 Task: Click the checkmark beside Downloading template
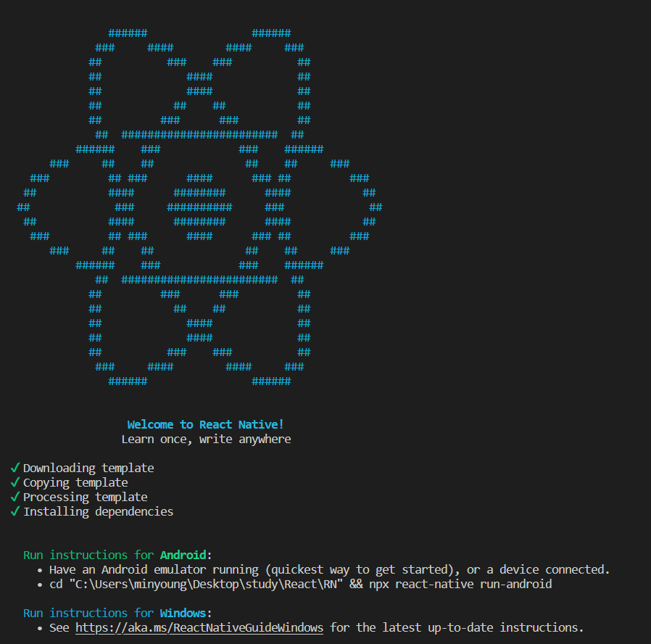pos(15,468)
